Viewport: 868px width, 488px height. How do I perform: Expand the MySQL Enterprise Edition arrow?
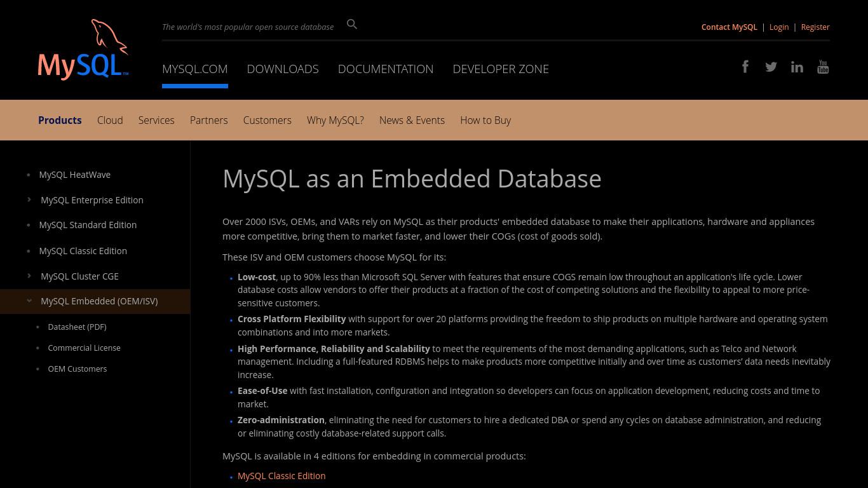[x=29, y=200]
